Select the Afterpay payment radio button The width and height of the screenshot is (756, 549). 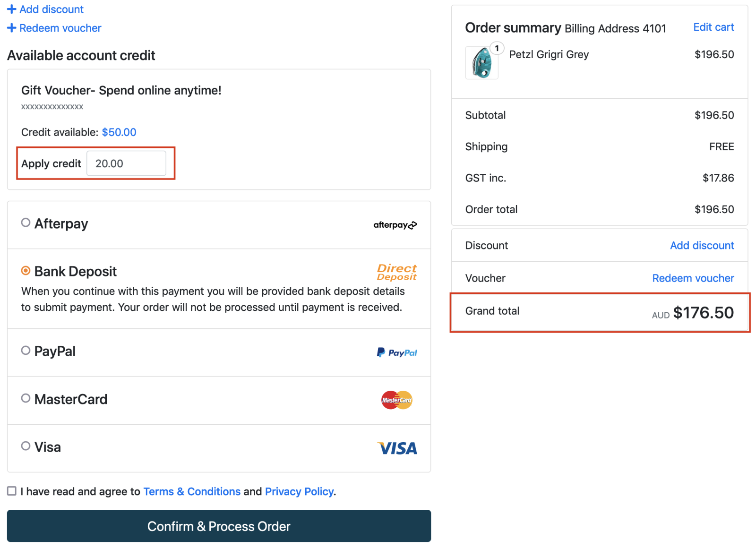[26, 223]
